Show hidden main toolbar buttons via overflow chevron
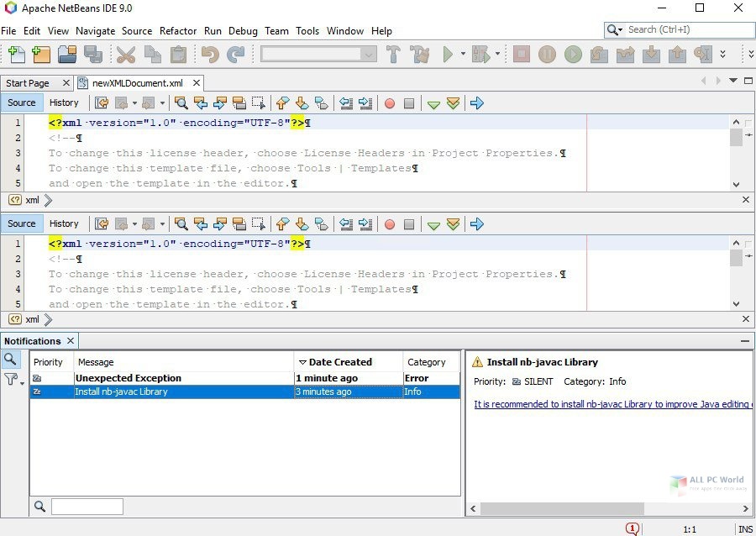Viewport: 756px width, 536px height. [x=722, y=54]
